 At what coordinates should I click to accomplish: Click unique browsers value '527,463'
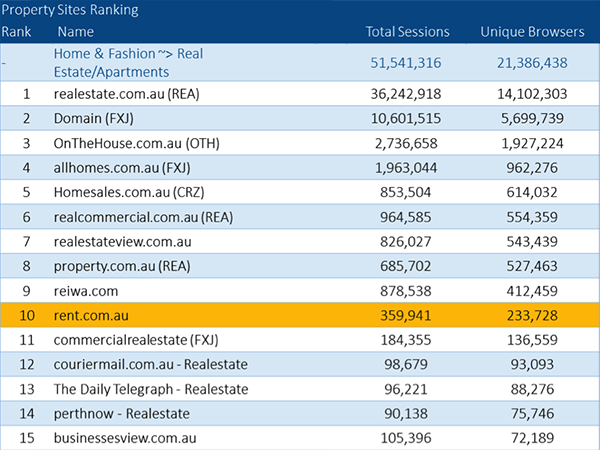(x=532, y=266)
